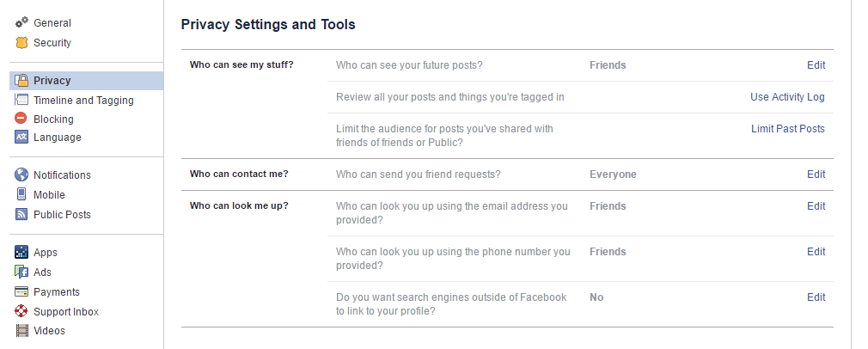868x349 pixels.
Task: Open Timeline and Tagging settings
Action: click(x=83, y=101)
